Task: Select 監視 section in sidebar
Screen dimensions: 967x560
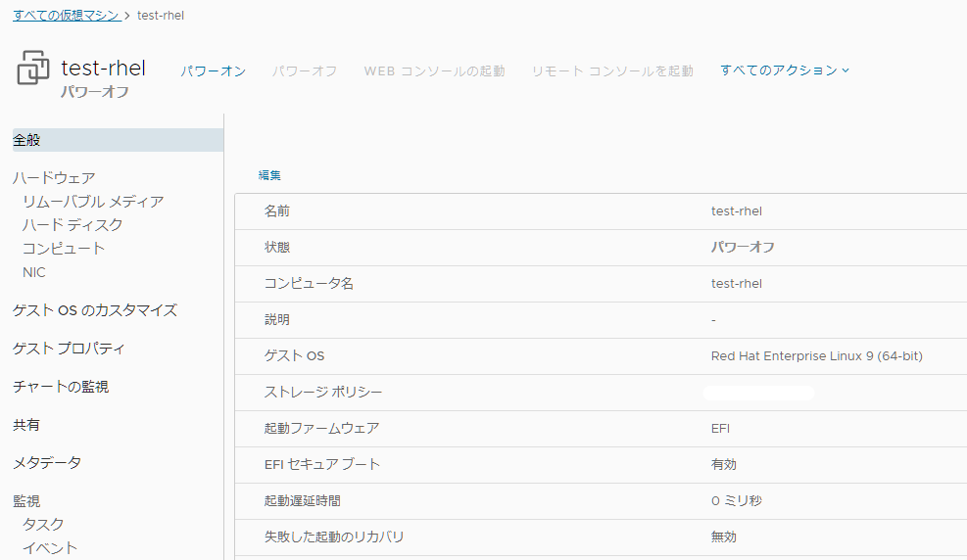Action: 26,501
